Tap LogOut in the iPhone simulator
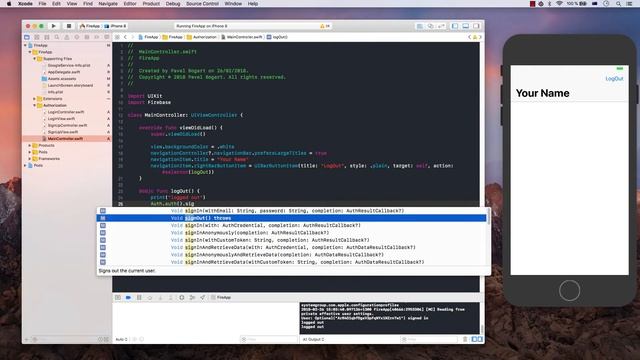The image size is (640, 360). pyautogui.click(x=614, y=79)
